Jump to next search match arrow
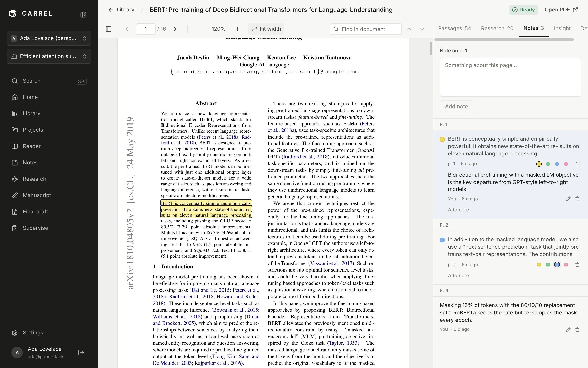This screenshot has width=588, height=368. tap(422, 29)
